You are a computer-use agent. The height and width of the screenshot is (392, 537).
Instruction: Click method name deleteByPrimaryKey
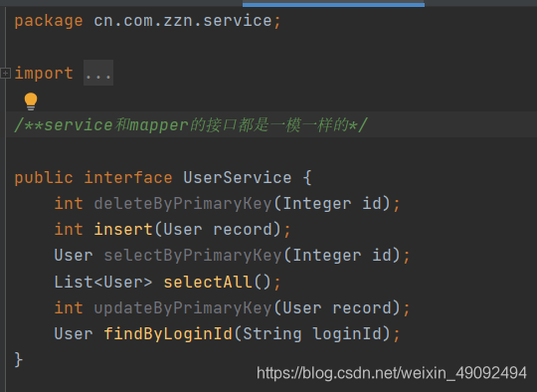pos(183,204)
